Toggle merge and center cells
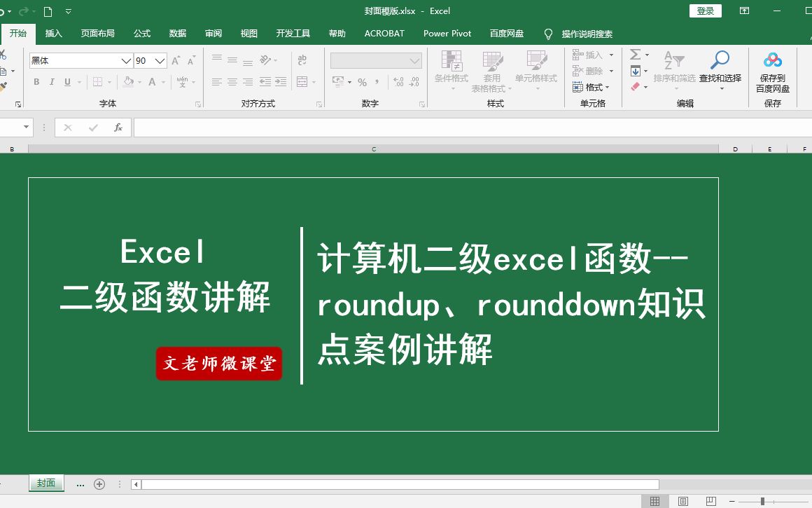The height and width of the screenshot is (508, 812). [304, 82]
